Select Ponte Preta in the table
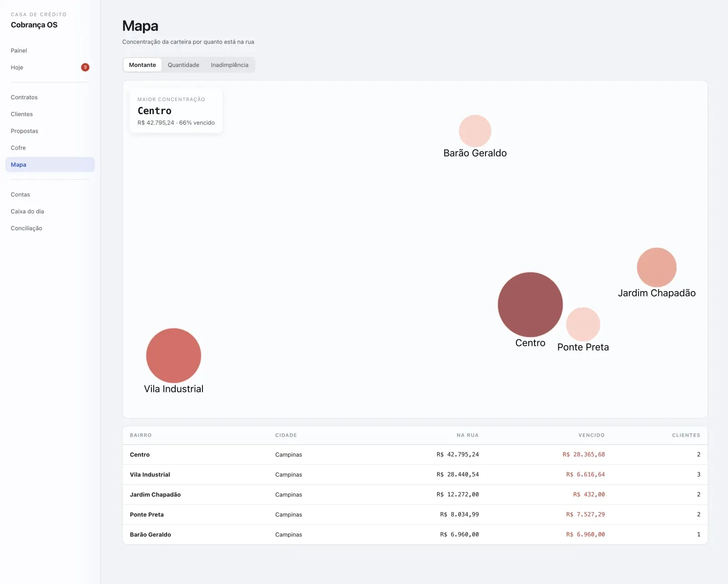Screen dimensions: 728x584 point(147,515)
